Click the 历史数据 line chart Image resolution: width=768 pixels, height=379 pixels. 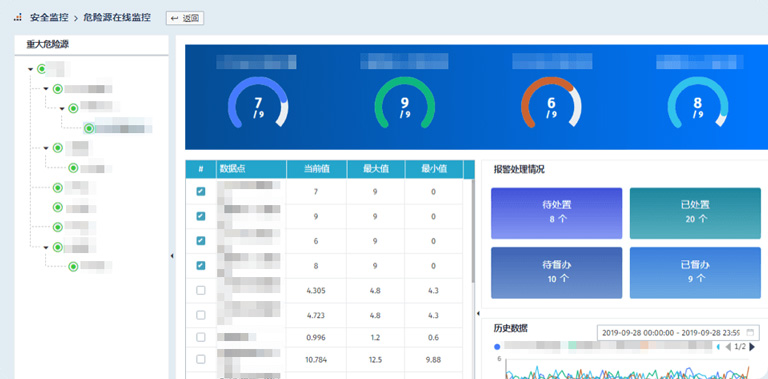pos(627,368)
